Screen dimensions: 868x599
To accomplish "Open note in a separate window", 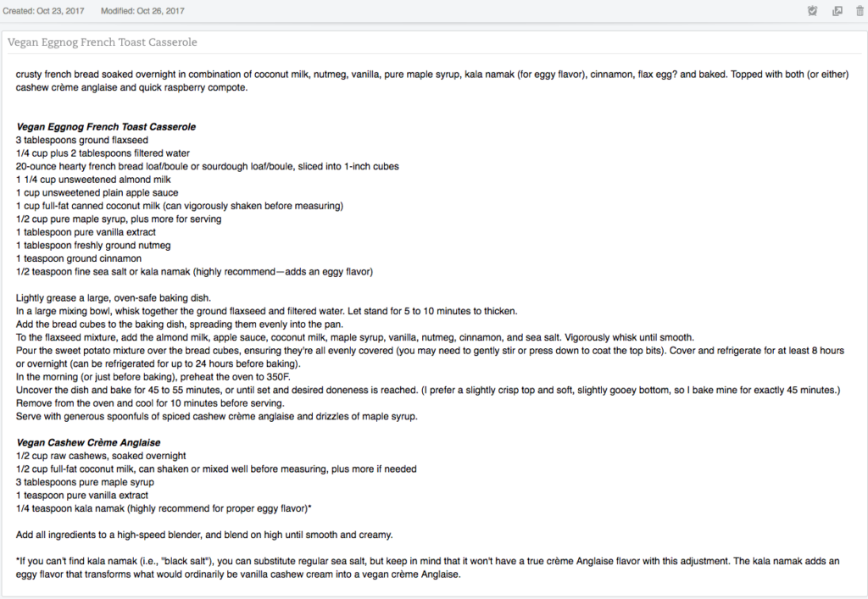I will click(837, 11).
